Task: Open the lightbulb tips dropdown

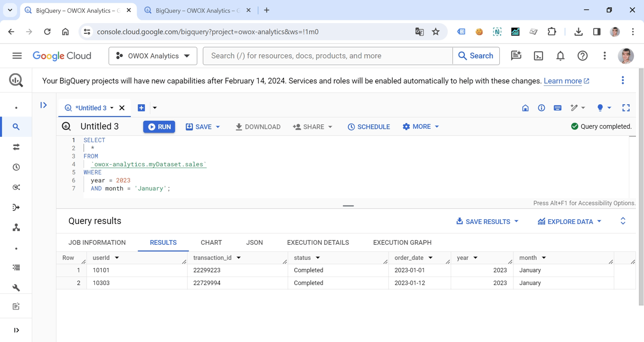Action: [x=604, y=108]
